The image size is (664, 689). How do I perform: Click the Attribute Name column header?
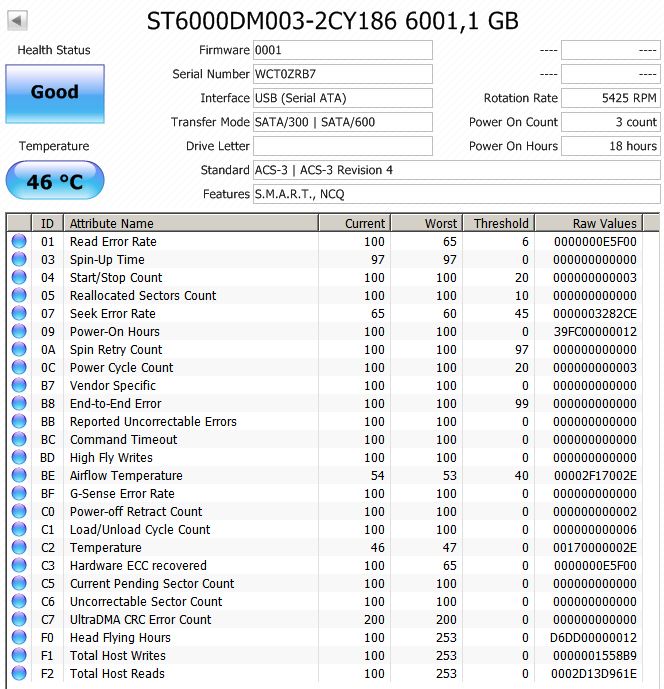click(x=191, y=223)
